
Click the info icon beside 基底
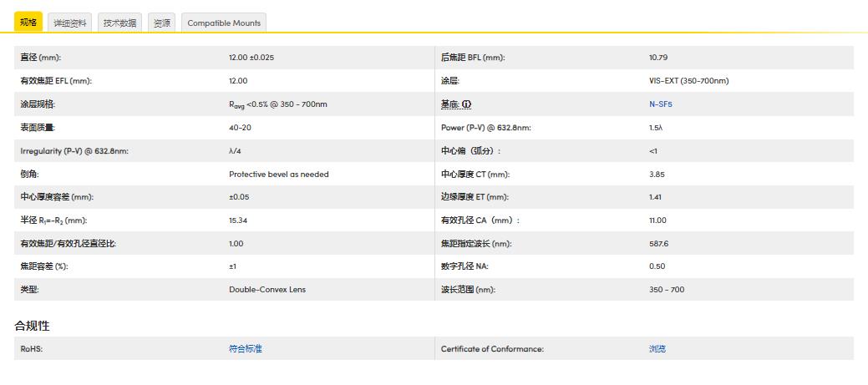[x=468, y=104]
